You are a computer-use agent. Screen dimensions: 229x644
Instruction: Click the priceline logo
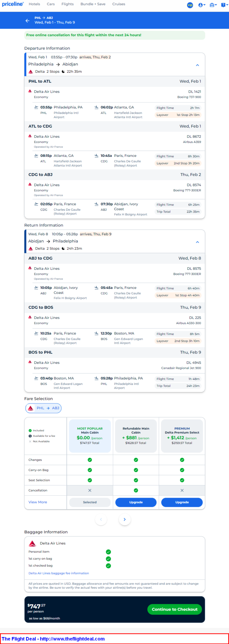(x=13, y=4)
